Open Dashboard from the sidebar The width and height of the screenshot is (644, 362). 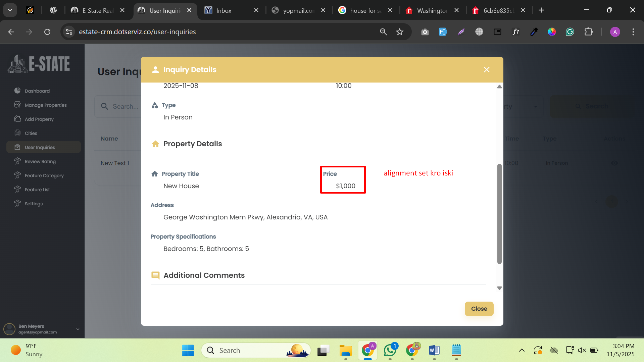(x=37, y=91)
